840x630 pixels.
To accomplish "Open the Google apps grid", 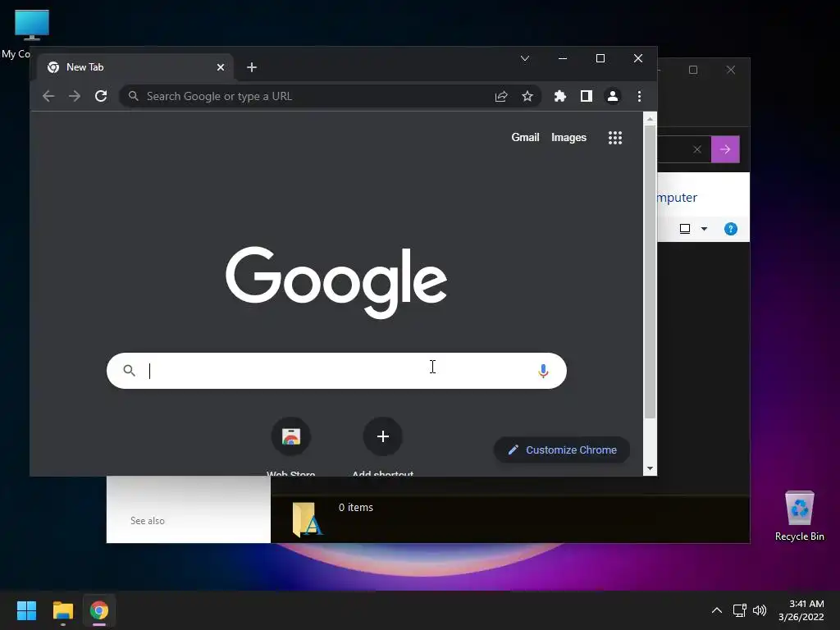I will point(615,138).
